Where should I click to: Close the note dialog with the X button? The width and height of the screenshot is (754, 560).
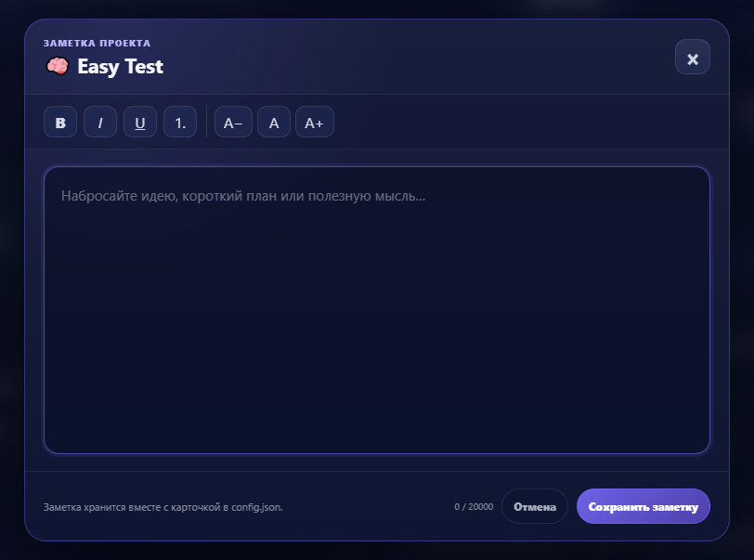pyautogui.click(x=693, y=58)
